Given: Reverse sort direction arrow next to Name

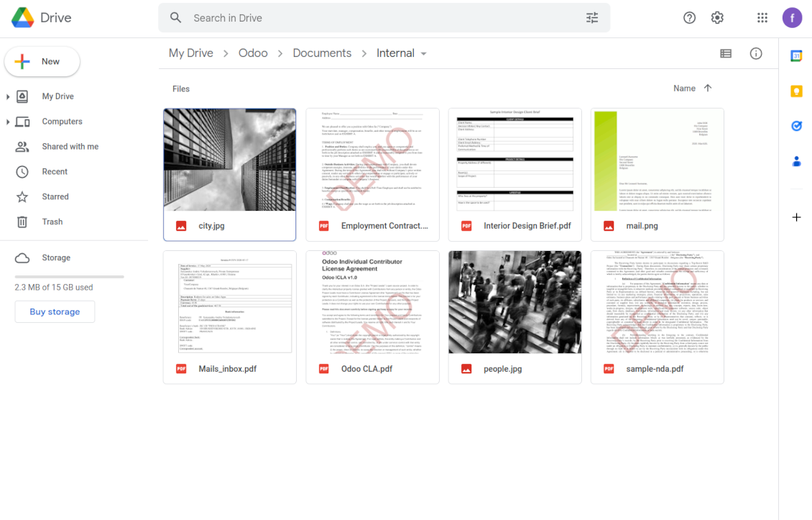Looking at the screenshot, I should coord(708,88).
